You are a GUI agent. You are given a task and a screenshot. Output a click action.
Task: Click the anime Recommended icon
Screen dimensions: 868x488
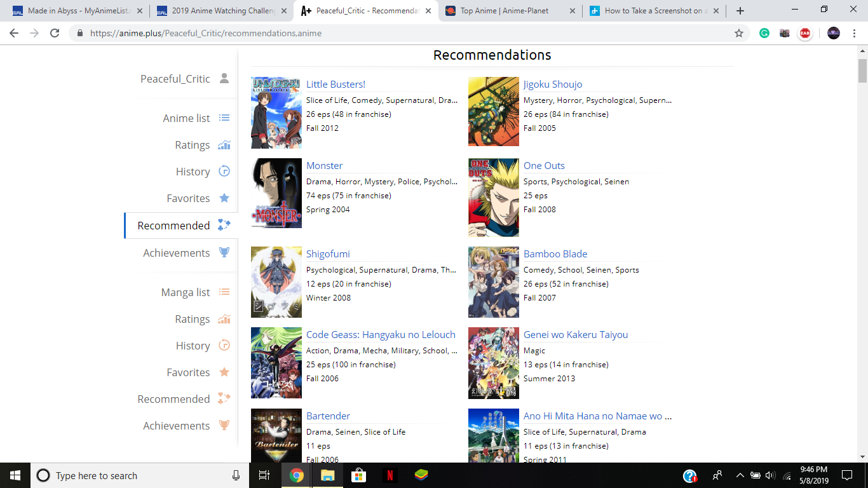(x=224, y=225)
